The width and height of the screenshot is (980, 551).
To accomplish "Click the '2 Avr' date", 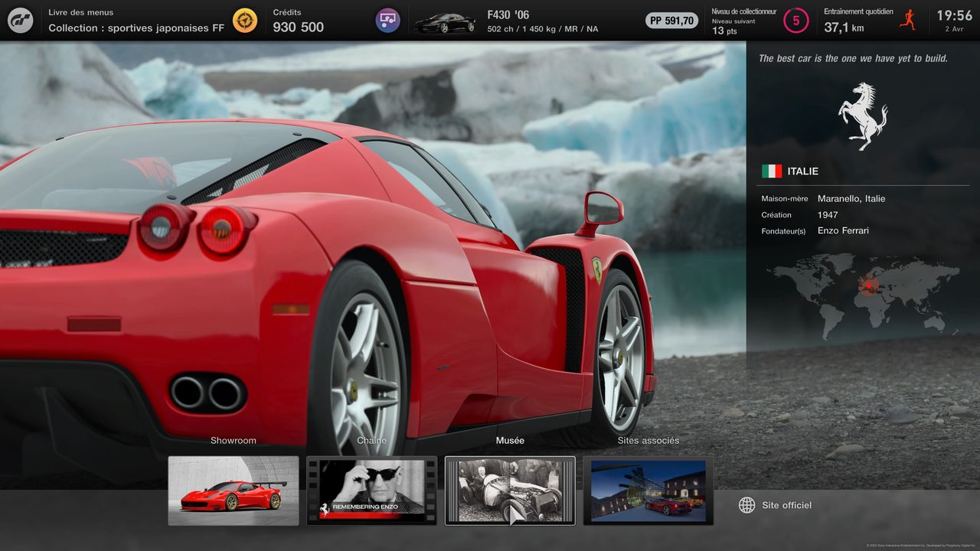I will pos(954,29).
